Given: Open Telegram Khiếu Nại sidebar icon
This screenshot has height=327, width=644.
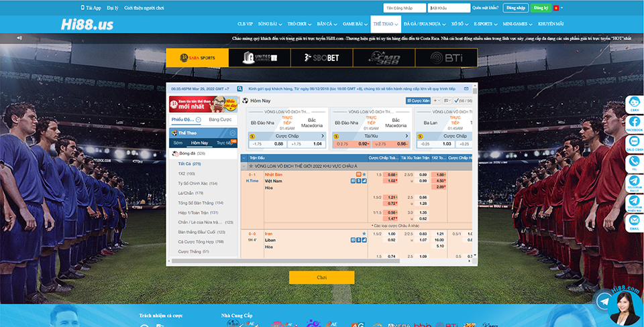Looking at the screenshot, I should point(634,202).
